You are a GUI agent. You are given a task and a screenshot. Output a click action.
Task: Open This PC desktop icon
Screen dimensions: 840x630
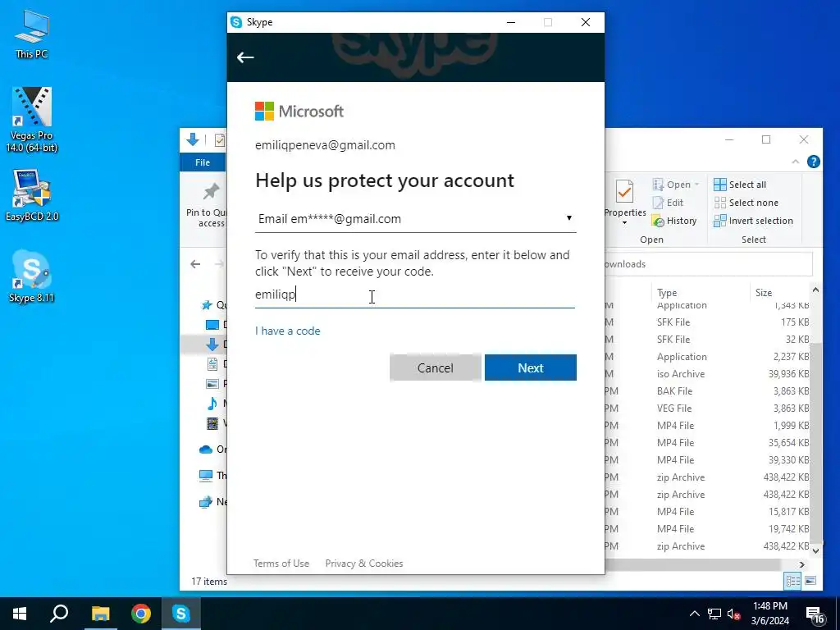point(32,34)
